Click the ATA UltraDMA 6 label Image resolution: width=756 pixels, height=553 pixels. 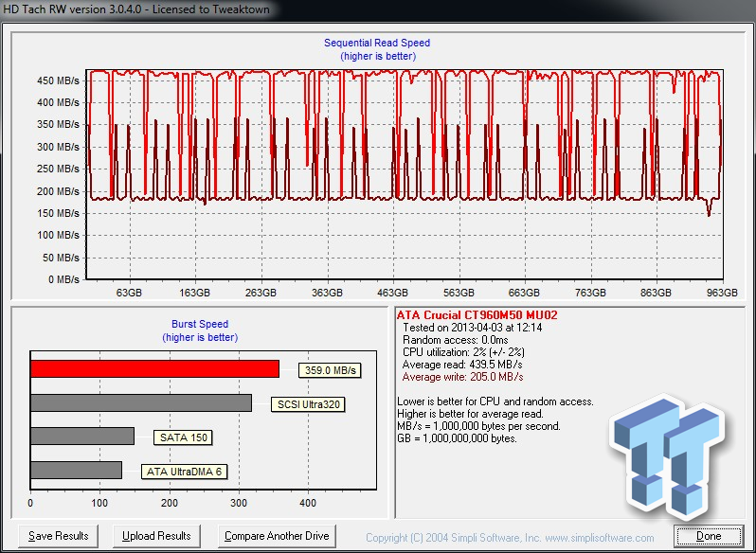pyautogui.click(x=184, y=472)
